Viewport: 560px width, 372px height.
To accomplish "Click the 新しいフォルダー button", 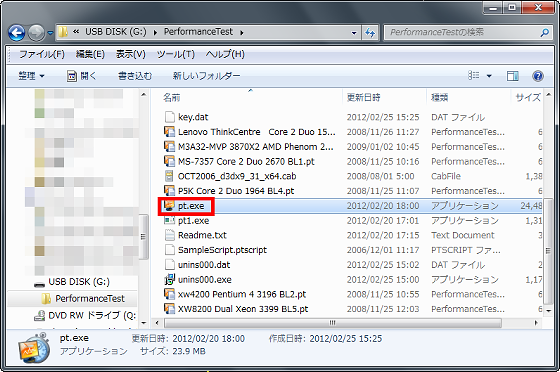I will (206, 76).
